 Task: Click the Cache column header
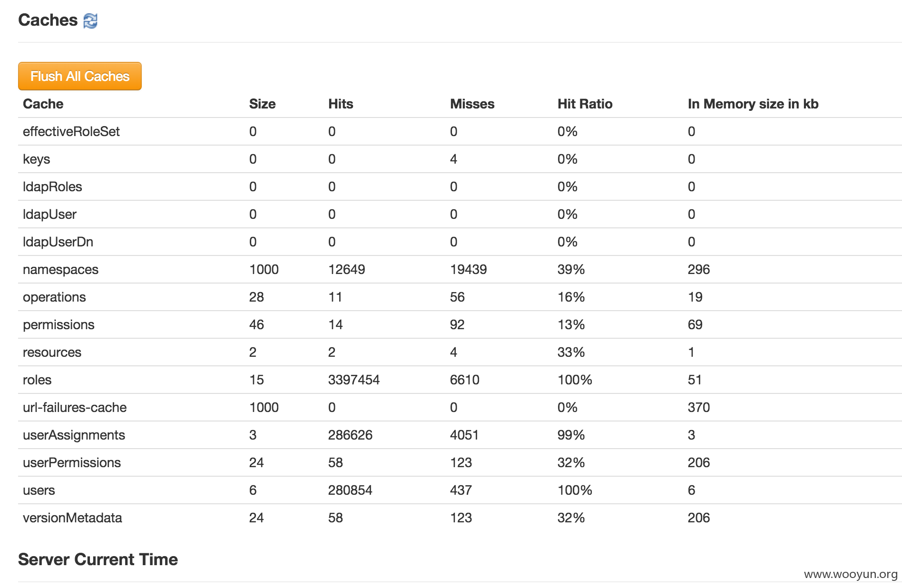[x=43, y=104]
